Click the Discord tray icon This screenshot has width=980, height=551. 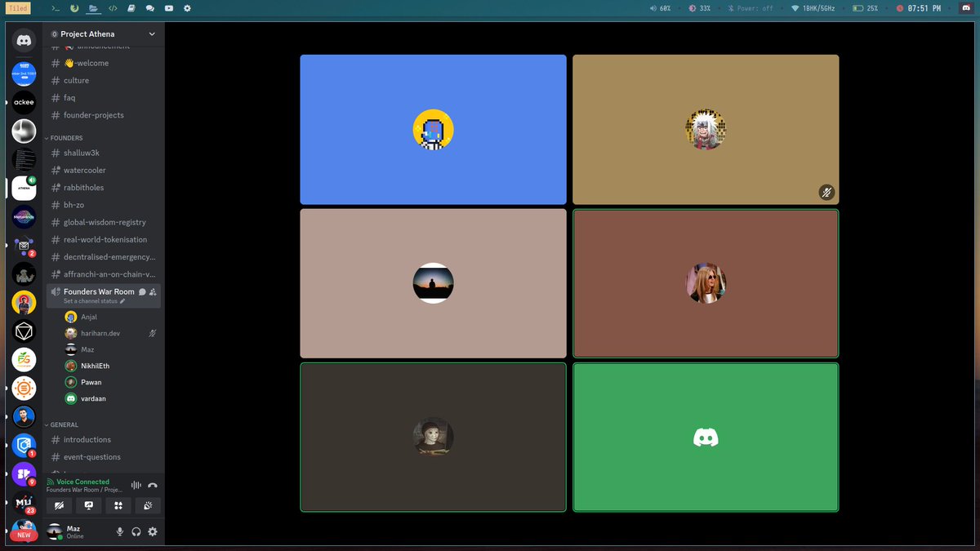[966, 8]
